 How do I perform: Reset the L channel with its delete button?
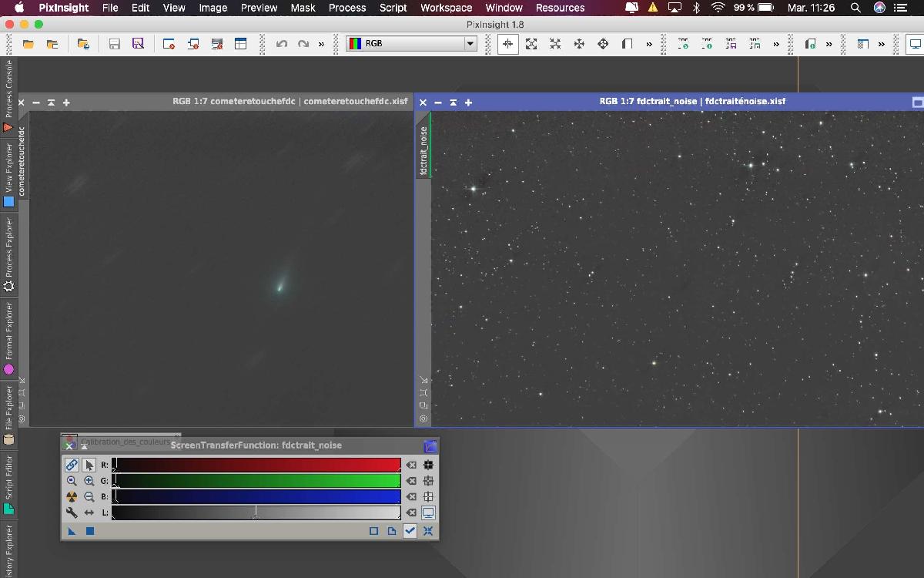410,512
